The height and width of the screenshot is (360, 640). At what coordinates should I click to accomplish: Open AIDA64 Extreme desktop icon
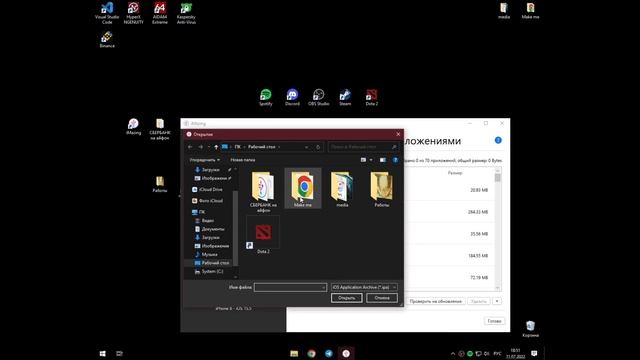[160, 13]
